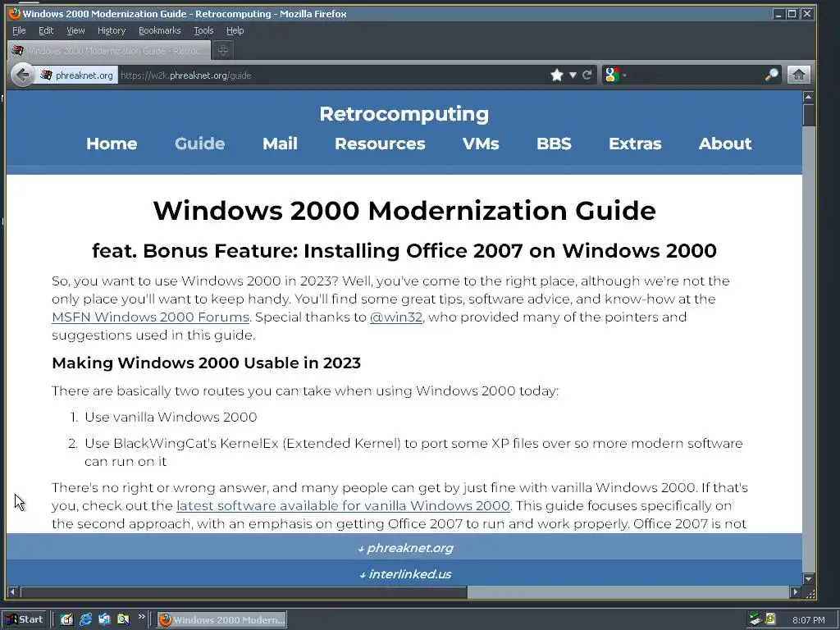
Task: Follow the MSFN Windows 2000 Forums link
Action: coord(151,317)
